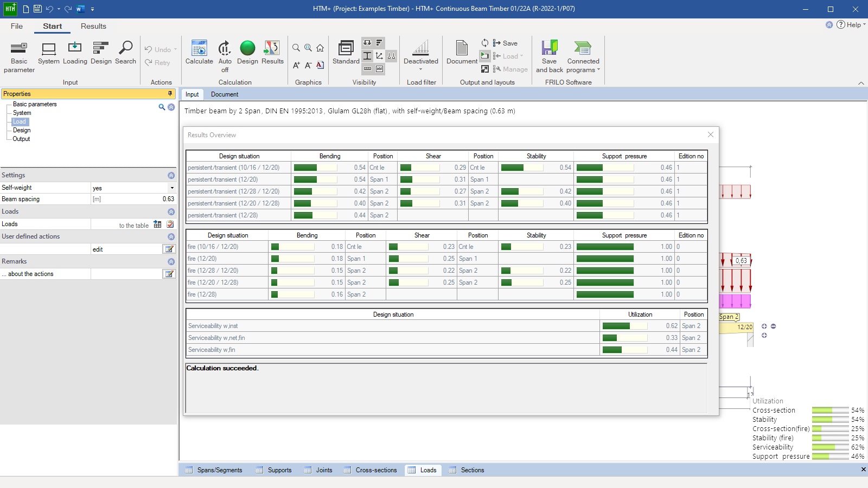
Task: Collapse the ribbon with the arrow
Action: 861,83
